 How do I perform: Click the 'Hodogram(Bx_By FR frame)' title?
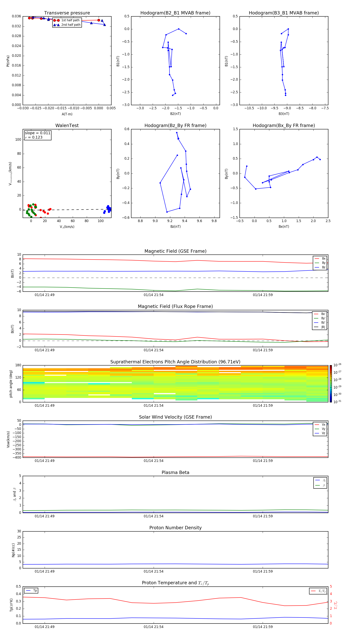pos(284,125)
